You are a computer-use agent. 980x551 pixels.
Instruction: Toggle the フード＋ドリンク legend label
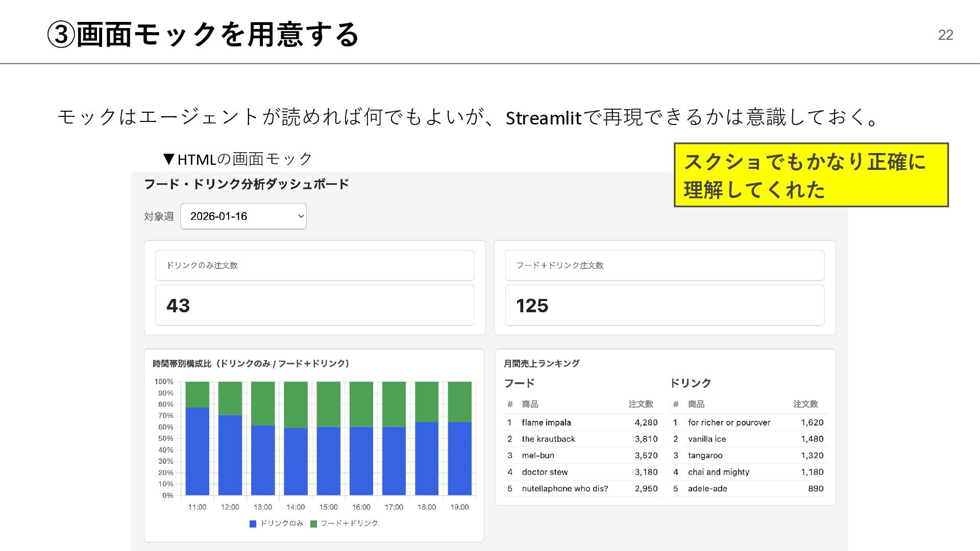[349, 523]
